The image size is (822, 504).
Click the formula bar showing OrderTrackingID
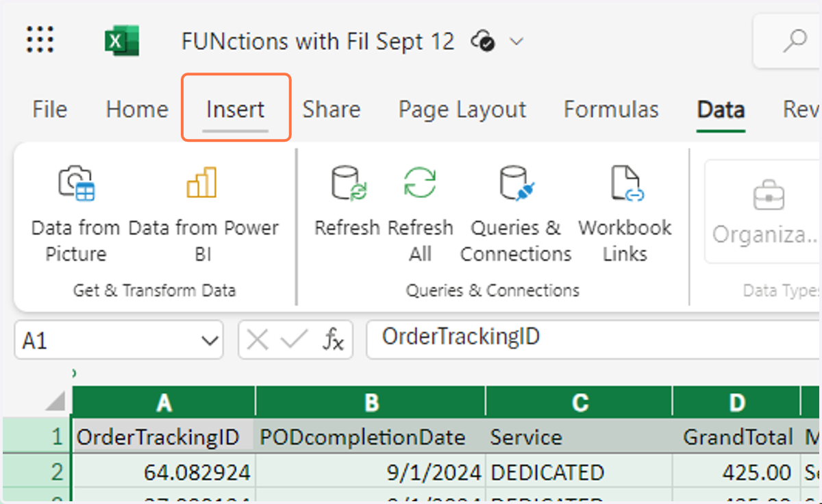coord(594,338)
